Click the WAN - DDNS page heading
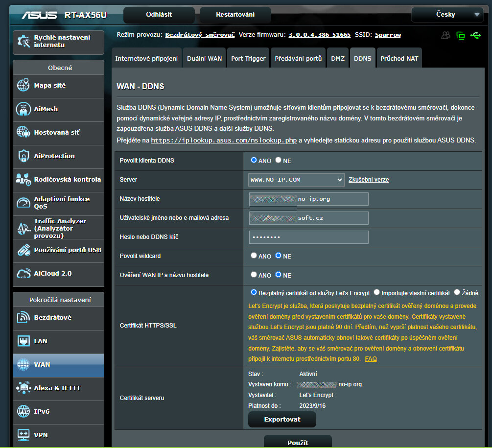The height and width of the screenshot is (448, 492). click(141, 86)
